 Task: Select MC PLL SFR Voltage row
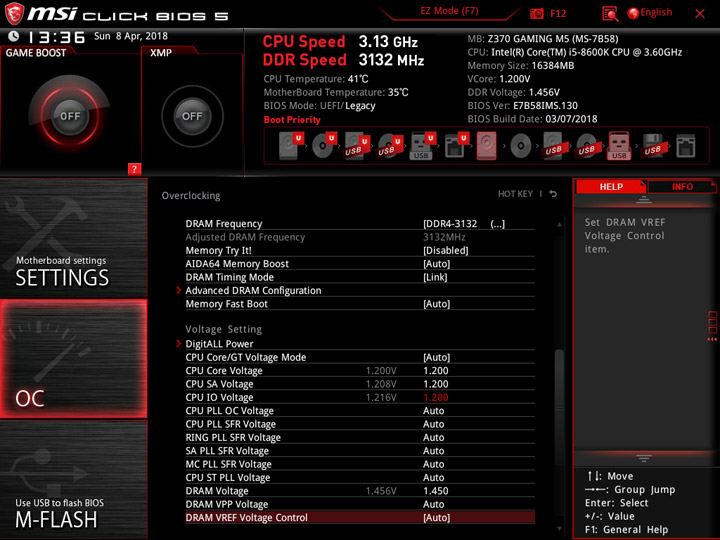pyautogui.click(x=360, y=464)
